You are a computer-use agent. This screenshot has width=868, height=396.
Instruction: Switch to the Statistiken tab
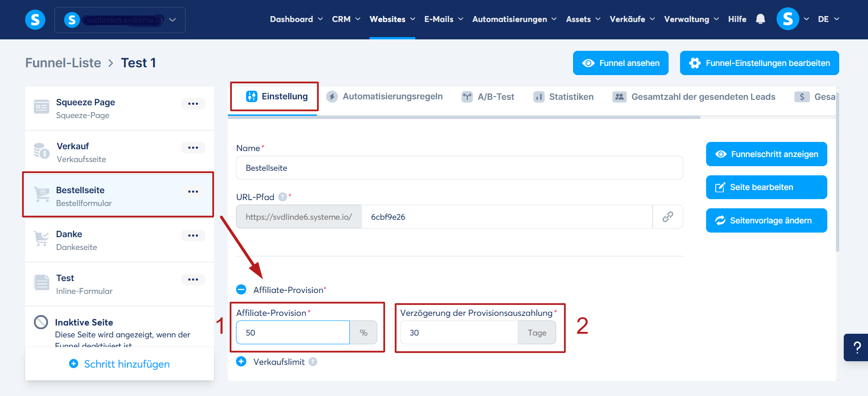coord(563,97)
